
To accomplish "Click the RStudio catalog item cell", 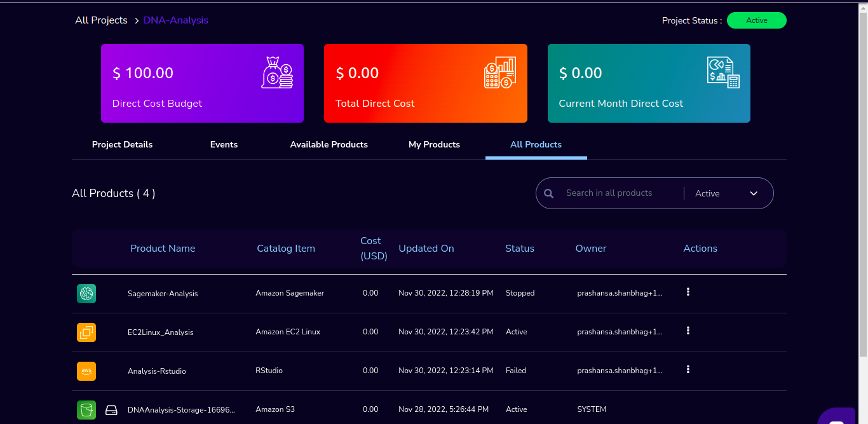I will pos(269,371).
